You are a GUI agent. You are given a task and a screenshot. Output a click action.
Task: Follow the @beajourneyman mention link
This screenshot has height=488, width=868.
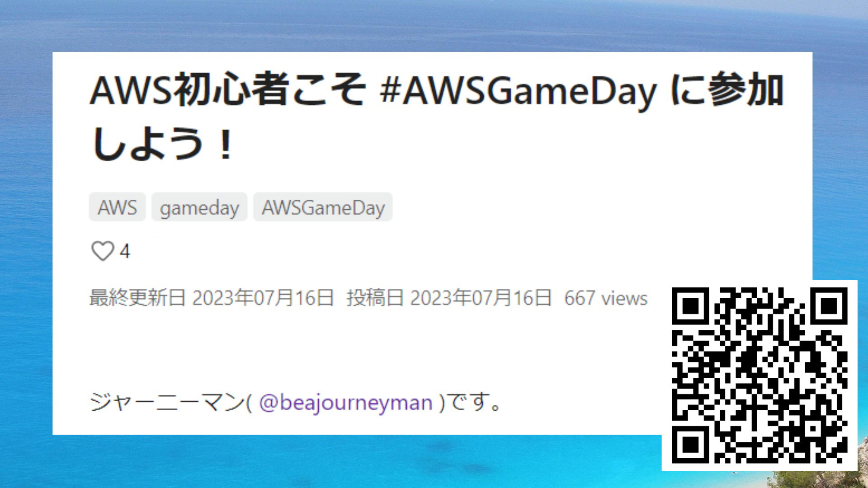click(345, 402)
